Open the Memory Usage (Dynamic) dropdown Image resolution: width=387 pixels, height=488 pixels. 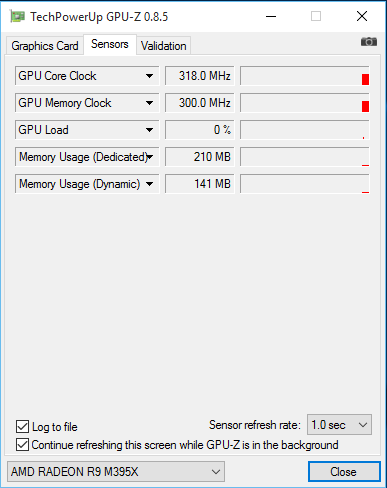(x=149, y=184)
